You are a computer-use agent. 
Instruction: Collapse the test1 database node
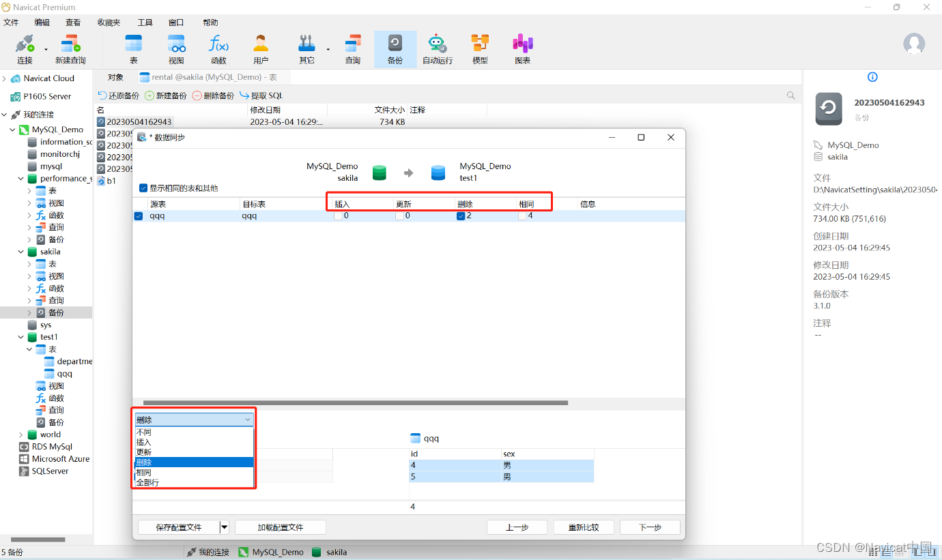pyautogui.click(x=21, y=337)
